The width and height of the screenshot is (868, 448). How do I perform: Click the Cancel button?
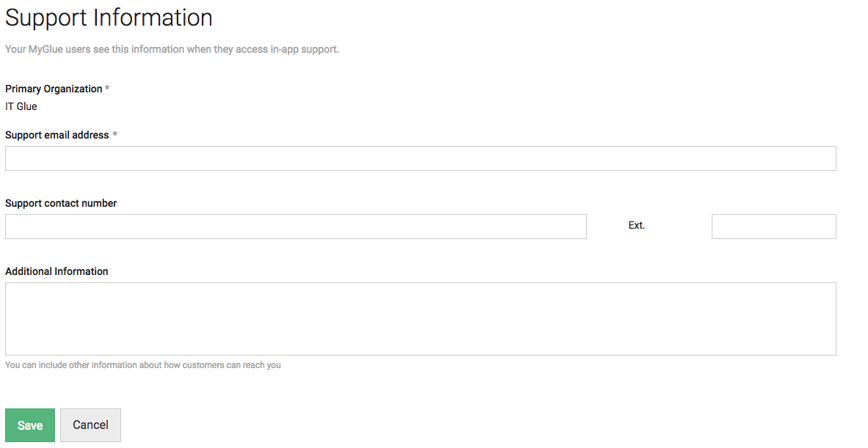(x=90, y=425)
